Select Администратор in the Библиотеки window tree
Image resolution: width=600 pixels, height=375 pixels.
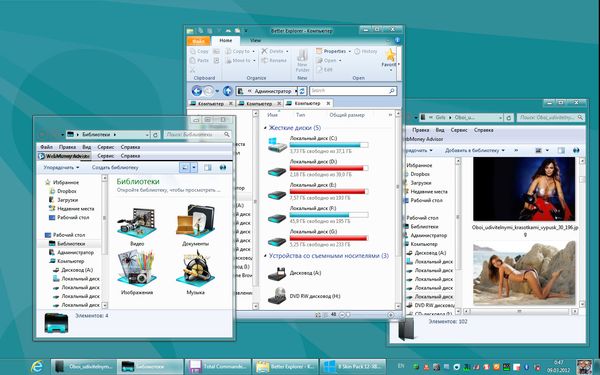coord(75,253)
